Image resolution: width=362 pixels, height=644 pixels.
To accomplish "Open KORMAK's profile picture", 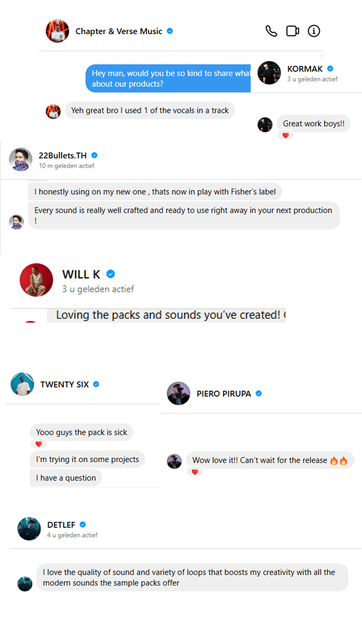I will click(269, 73).
